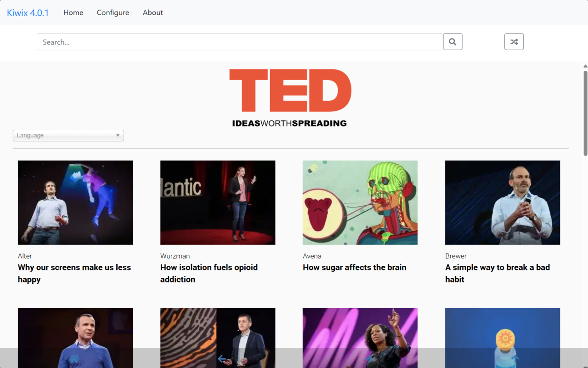Open the Brewer bad habit talk thumbnail
Viewport: 588px width, 368px height.
click(x=502, y=202)
